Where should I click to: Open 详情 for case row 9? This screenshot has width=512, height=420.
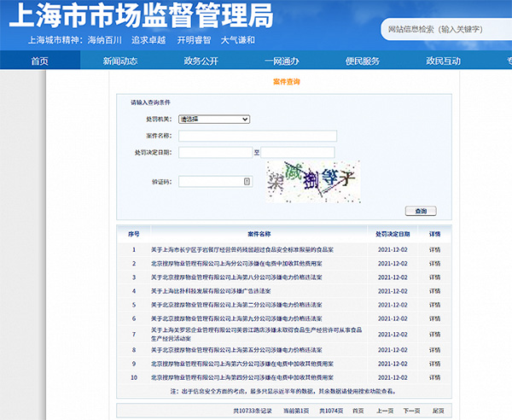[434, 364]
